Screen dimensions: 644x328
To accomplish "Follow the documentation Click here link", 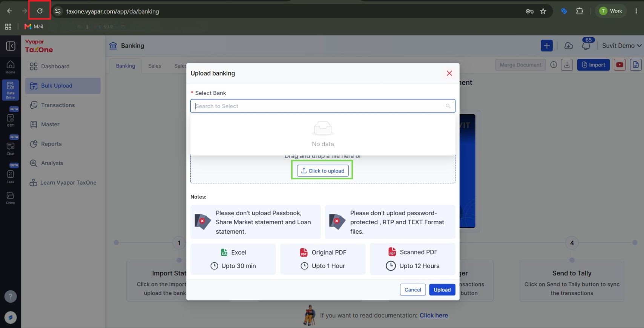I will tap(434, 315).
